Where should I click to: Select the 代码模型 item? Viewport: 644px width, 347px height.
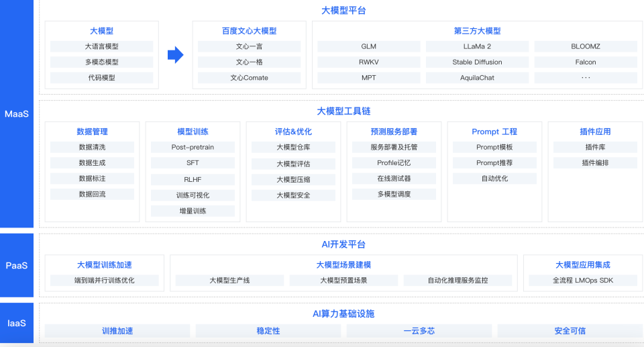tap(101, 78)
